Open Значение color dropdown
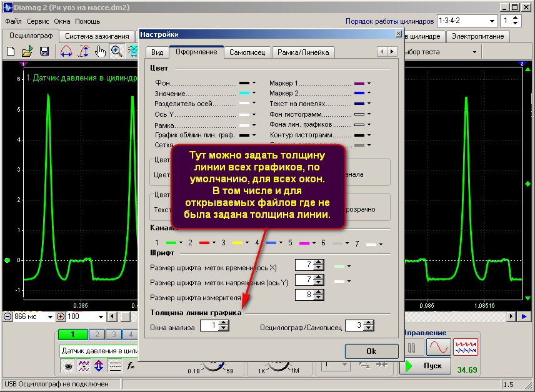Image resolution: width=535 pixels, height=392 pixels. click(x=254, y=93)
